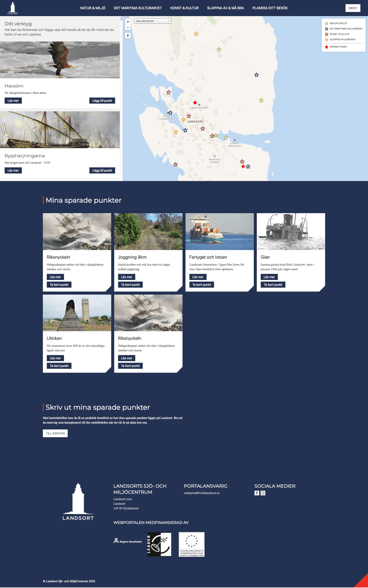Toggle Sparad Punkt in map legend
The height and width of the screenshot is (588, 368).
pyautogui.click(x=338, y=47)
